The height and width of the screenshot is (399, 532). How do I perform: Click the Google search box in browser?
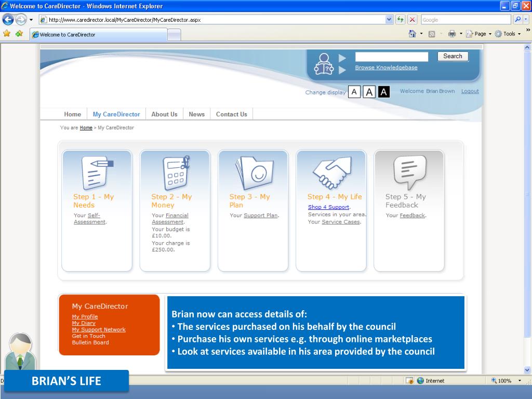[x=466, y=20]
